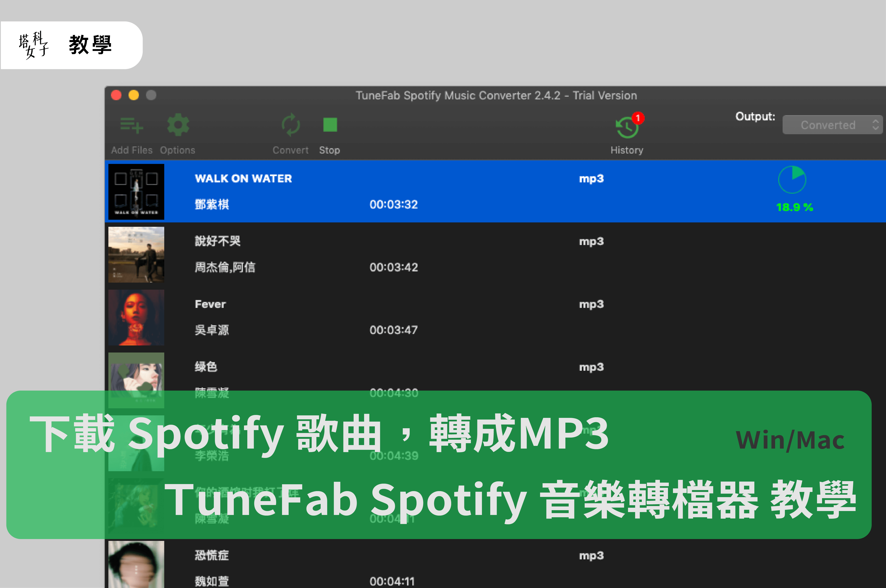Select the 說好不哭 album cover thumbnail
This screenshot has width=886, height=588.
click(x=136, y=254)
